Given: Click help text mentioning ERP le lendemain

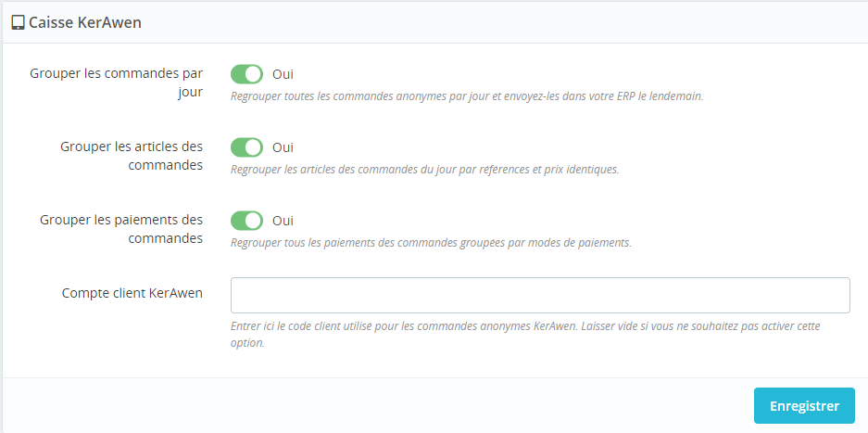Looking at the screenshot, I should point(467,96).
